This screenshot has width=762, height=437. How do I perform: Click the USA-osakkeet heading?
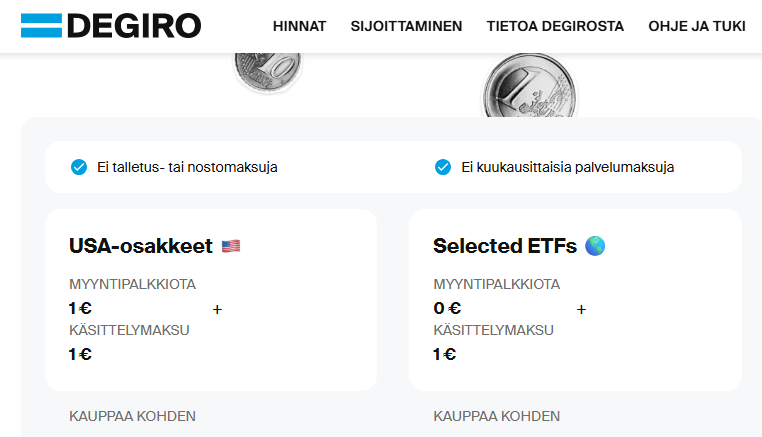[x=141, y=246]
